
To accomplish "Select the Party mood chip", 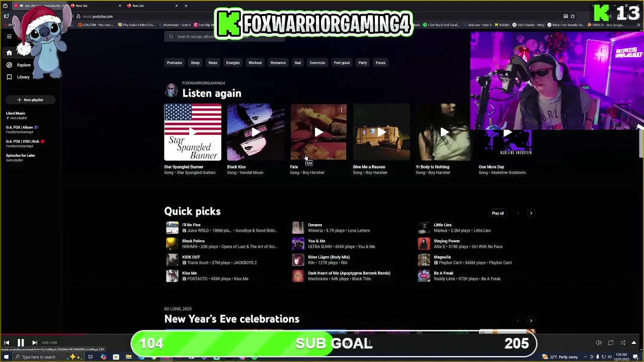I will tap(363, 63).
